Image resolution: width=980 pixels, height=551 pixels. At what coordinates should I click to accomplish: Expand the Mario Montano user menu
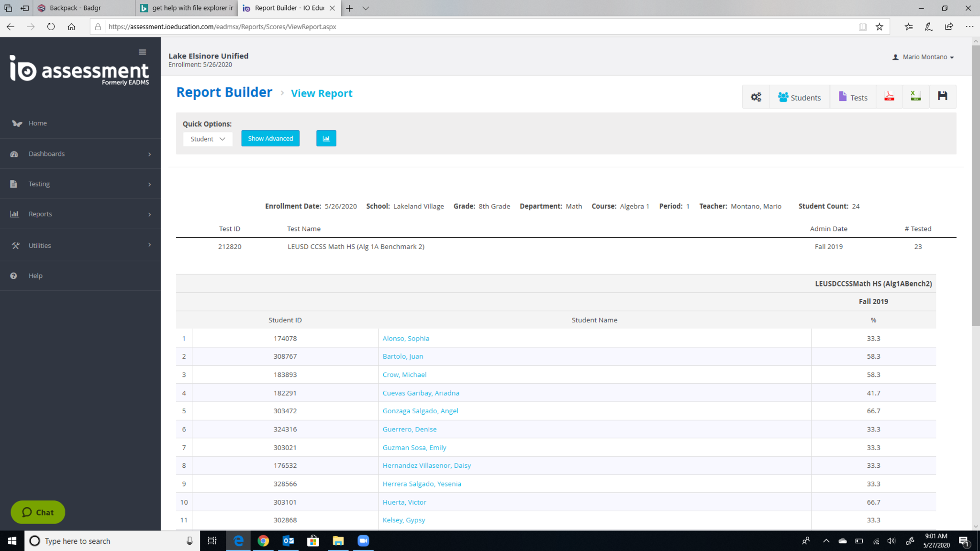923,57
